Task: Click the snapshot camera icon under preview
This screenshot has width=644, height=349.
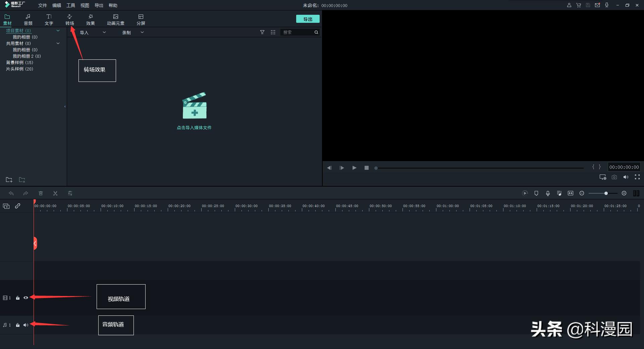Action: (x=614, y=177)
